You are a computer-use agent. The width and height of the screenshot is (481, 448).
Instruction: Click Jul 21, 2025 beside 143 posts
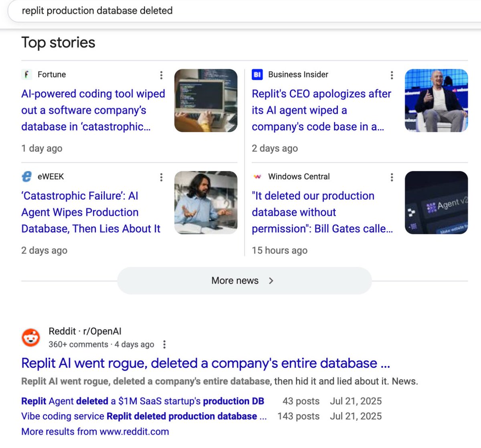tap(356, 416)
